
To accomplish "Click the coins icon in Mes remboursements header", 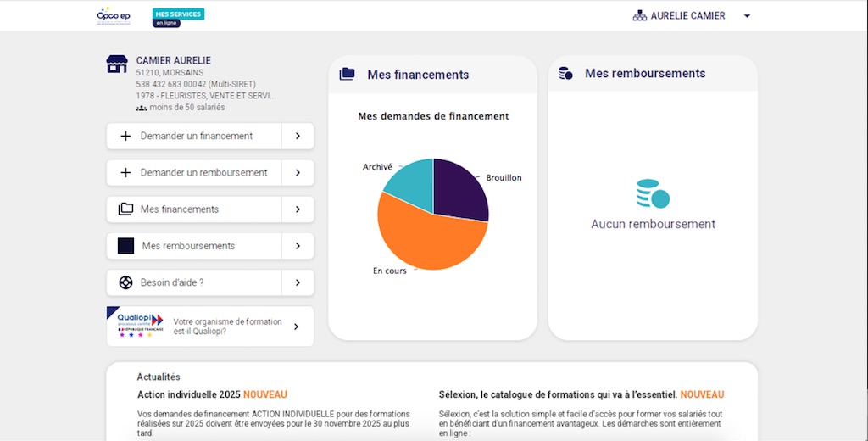I will pos(566,74).
